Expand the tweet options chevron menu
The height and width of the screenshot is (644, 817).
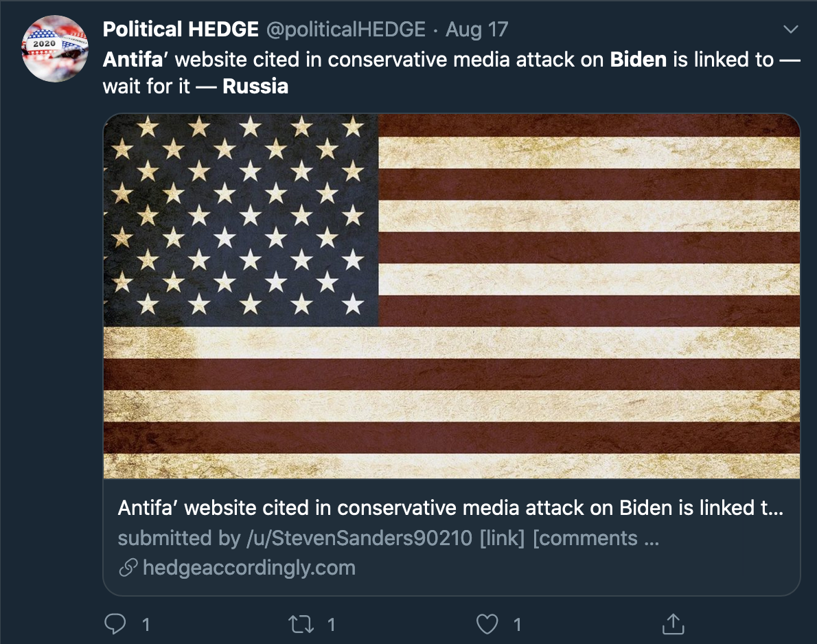tap(791, 29)
